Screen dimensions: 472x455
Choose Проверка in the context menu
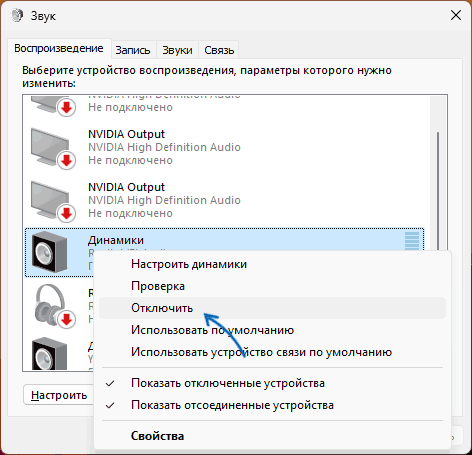(272, 286)
